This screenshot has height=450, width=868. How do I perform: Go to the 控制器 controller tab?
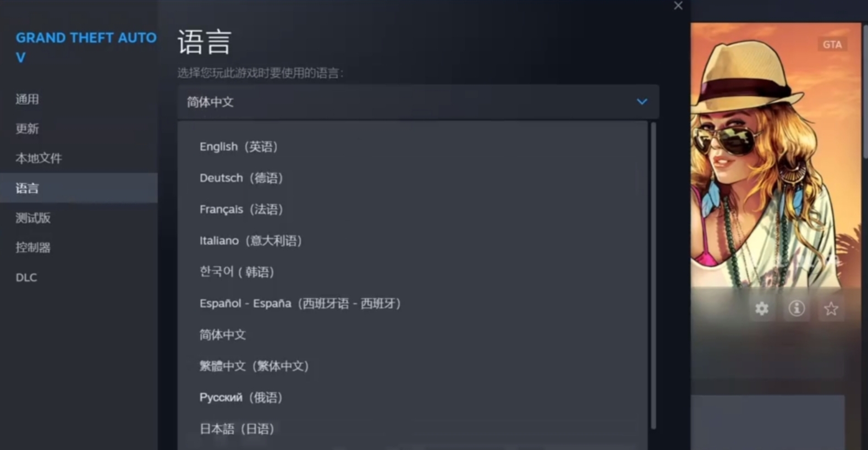[x=79, y=248]
